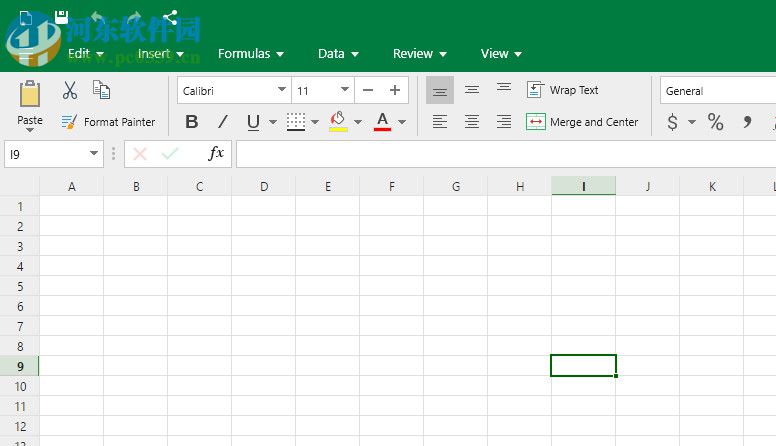Select row 12 header
The height and width of the screenshot is (446, 776).
[x=20, y=426]
